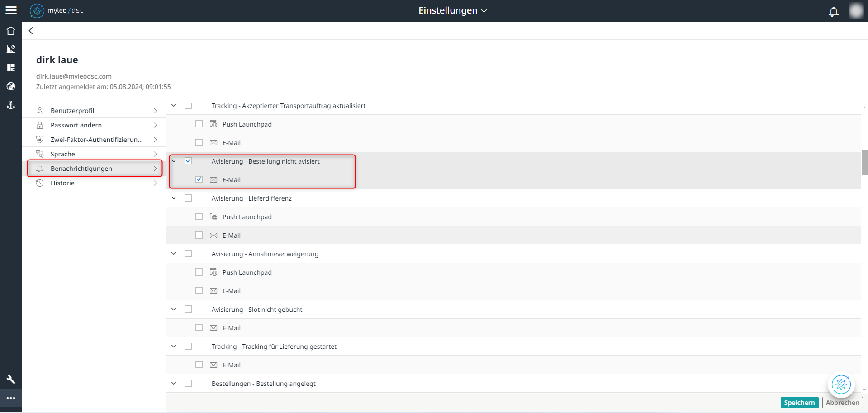The height and width of the screenshot is (413, 868).
Task: Click the Zwei-Faktor shield icon
Action: pos(40,140)
